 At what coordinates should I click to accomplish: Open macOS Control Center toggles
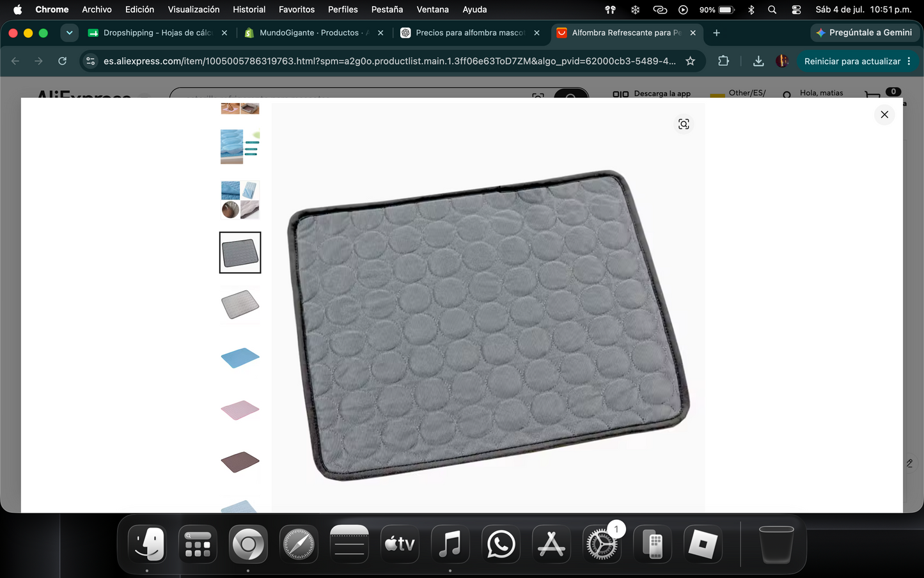[796, 10]
